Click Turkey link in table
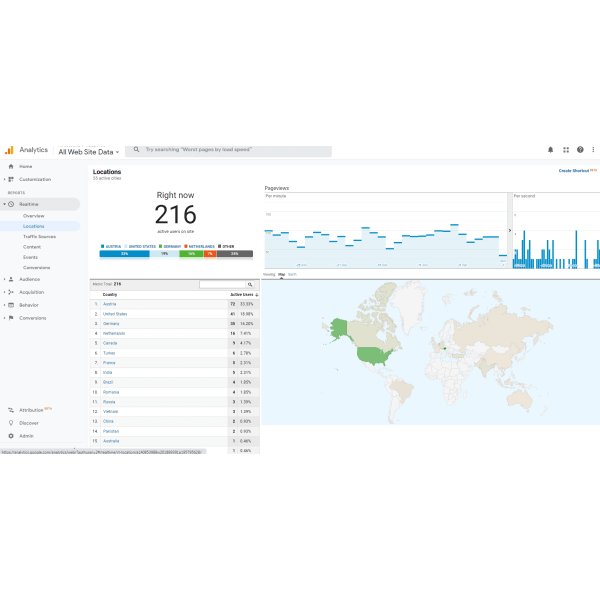Screen dimensions: 600x600 click(x=109, y=353)
